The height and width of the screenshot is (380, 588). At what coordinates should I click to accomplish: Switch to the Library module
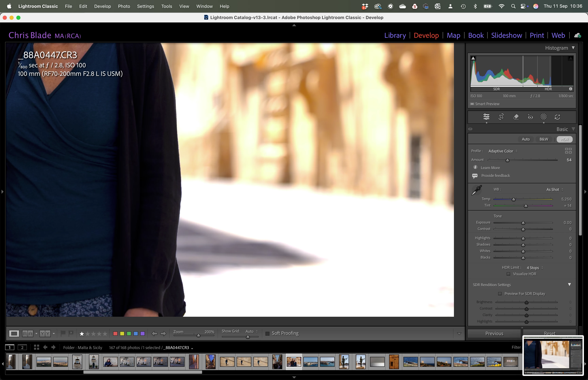click(395, 35)
